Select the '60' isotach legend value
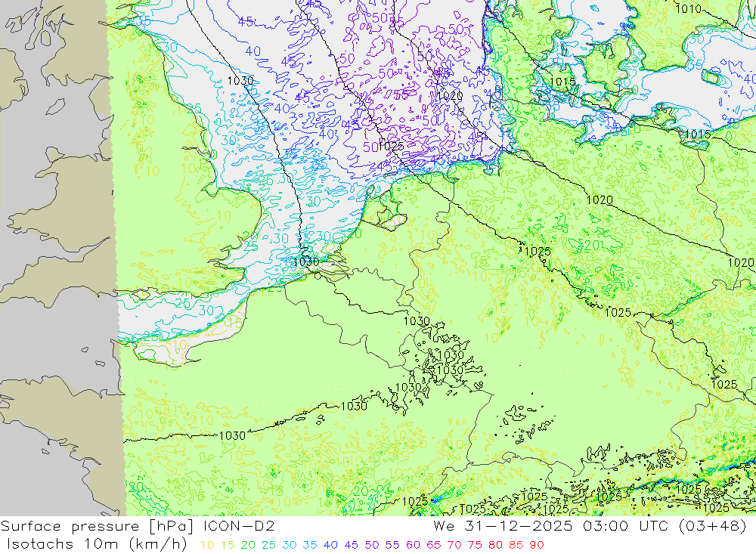Viewport: 756px width, 554px height. tap(414, 546)
